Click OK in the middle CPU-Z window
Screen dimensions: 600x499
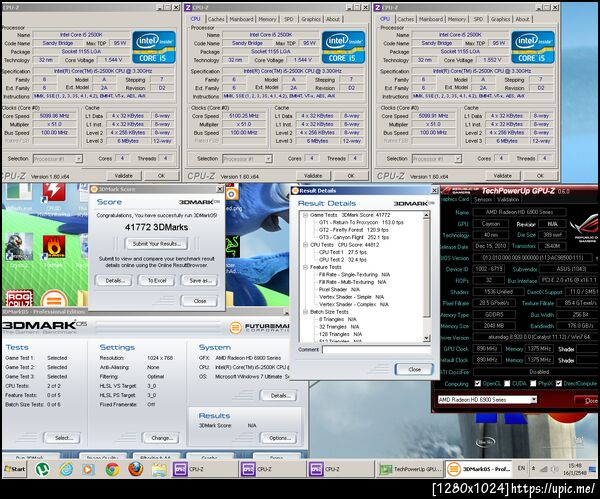coord(351,176)
